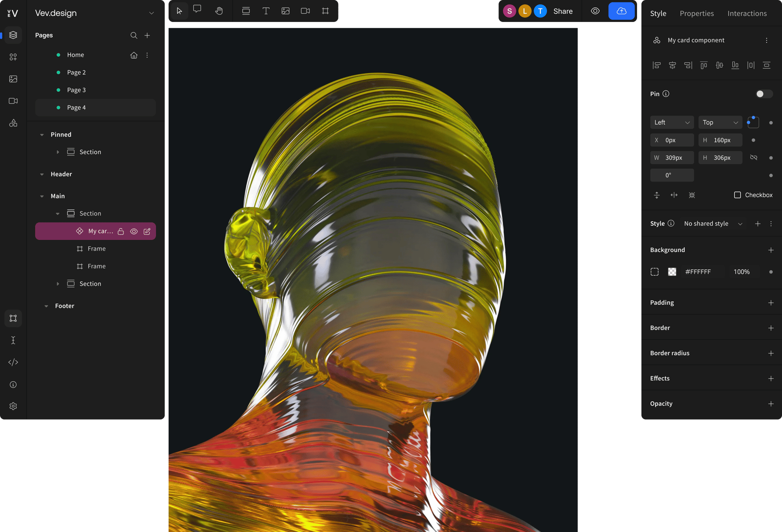Select the text tool in toolbar
Screen dimensions: 782x532
(x=266, y=11)
